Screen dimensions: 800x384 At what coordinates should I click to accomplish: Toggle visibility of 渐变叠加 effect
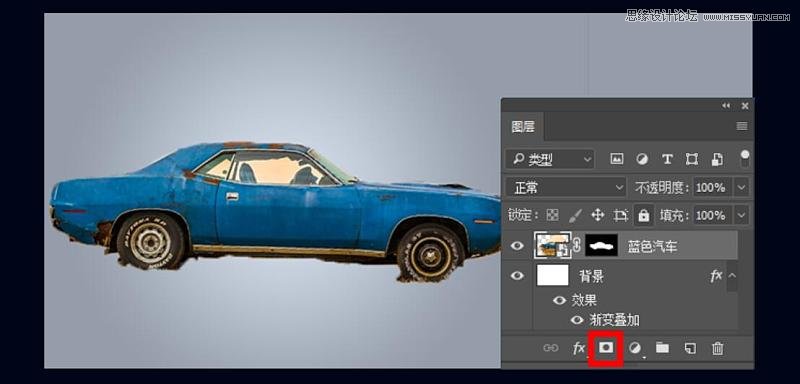click(x=577, y=320)
